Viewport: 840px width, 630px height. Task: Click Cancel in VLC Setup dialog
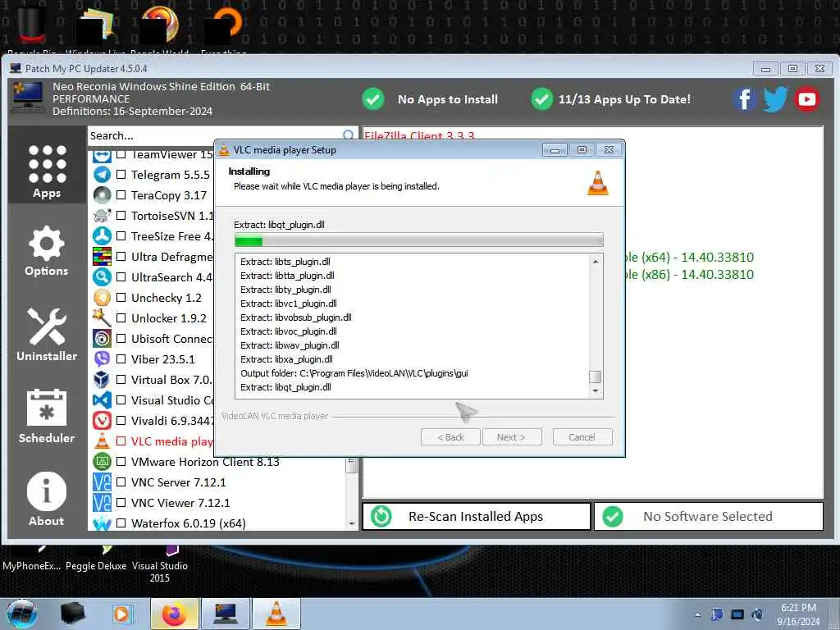[582, 437]
